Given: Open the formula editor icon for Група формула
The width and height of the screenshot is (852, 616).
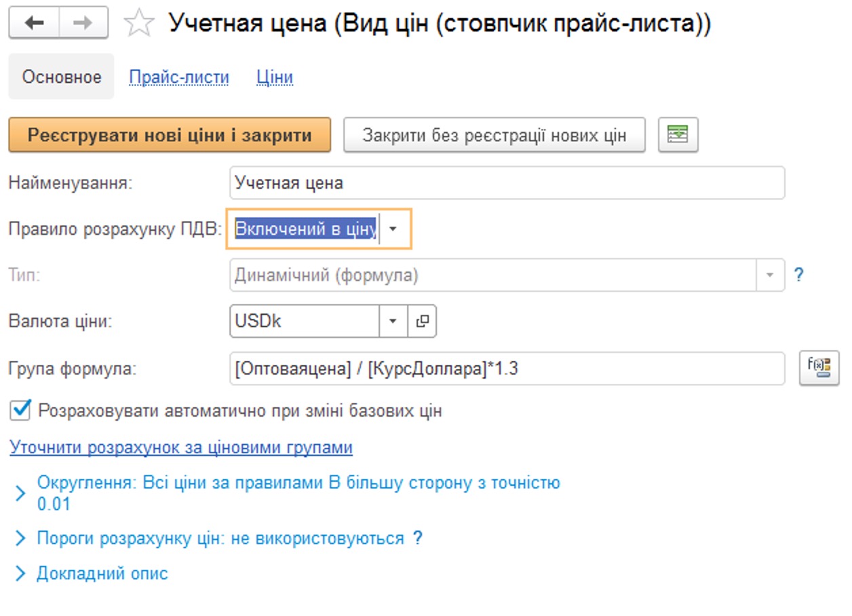Looking at the screenshot, I should pyautogui.click(x=819, y=367).
